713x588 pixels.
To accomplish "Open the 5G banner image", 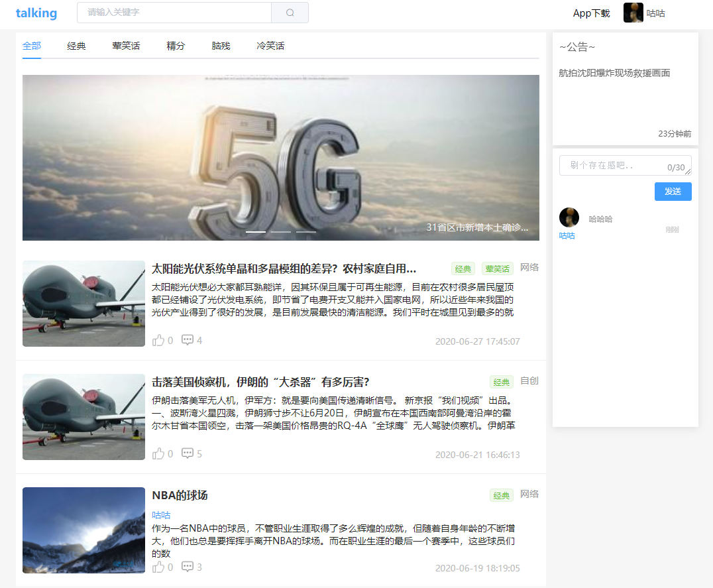I will [x=280, y=158].
